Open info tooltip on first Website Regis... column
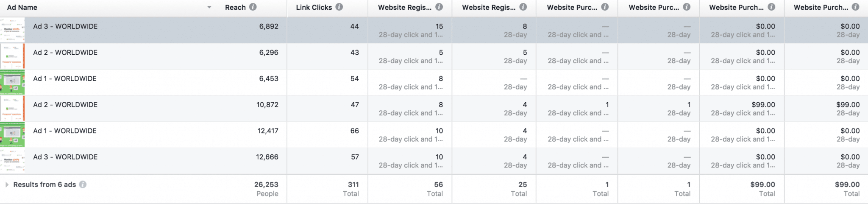Viewport: 868px width, 204px height. click(439, 7)
